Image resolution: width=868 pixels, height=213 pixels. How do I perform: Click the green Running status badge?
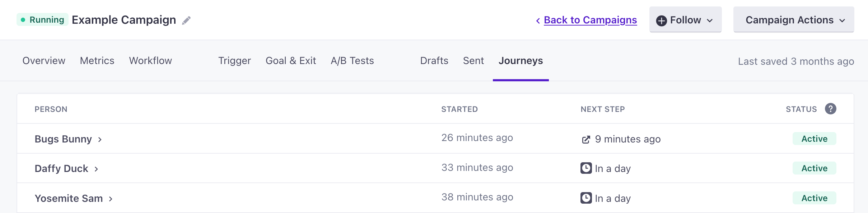42,20
